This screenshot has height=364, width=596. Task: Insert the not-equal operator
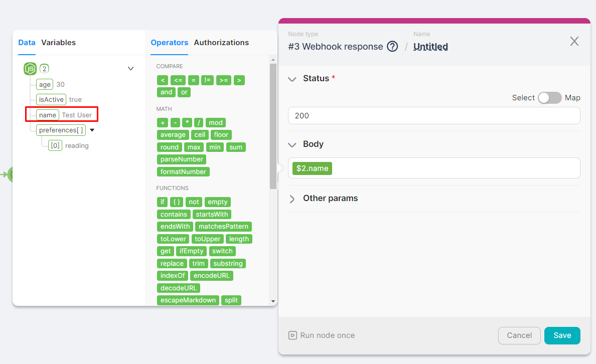point(207,80)
